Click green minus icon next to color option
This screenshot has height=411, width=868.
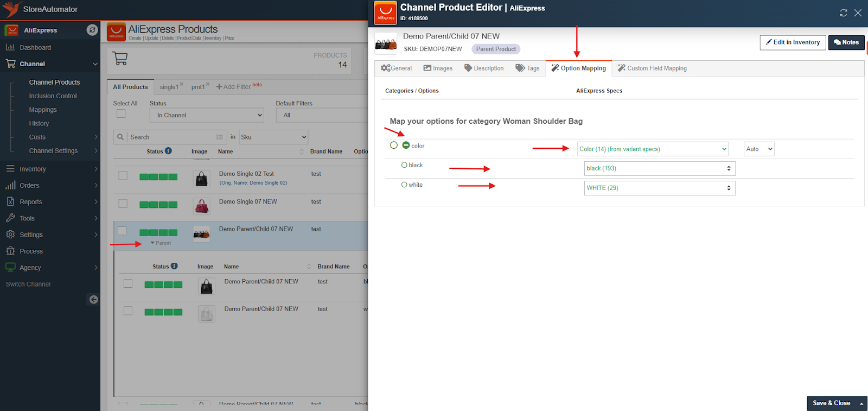click(x=406, y=145)
